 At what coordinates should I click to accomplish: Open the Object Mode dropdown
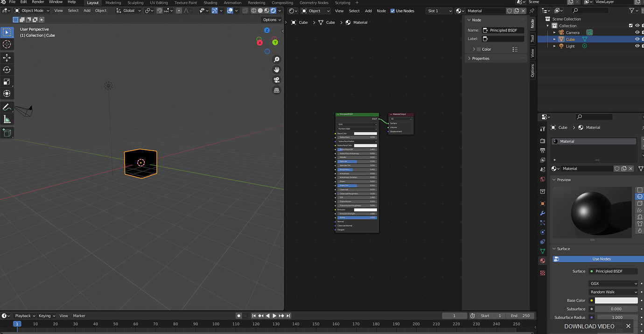(32, 11)
